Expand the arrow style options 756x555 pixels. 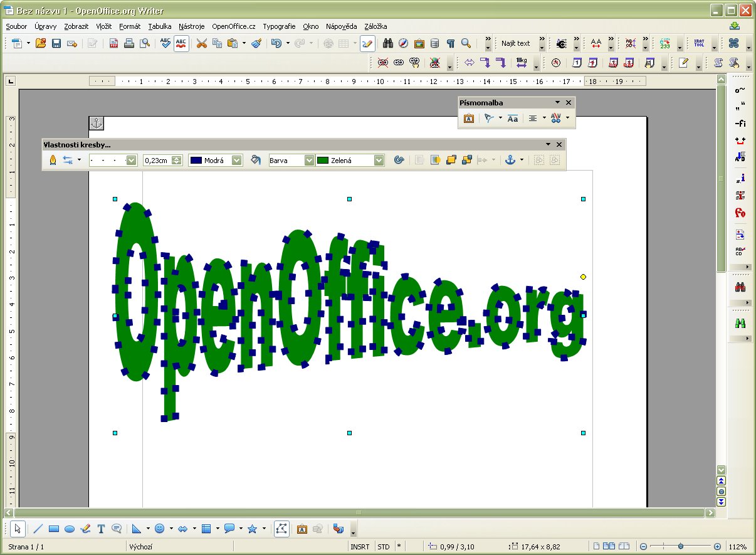[79, 160]
